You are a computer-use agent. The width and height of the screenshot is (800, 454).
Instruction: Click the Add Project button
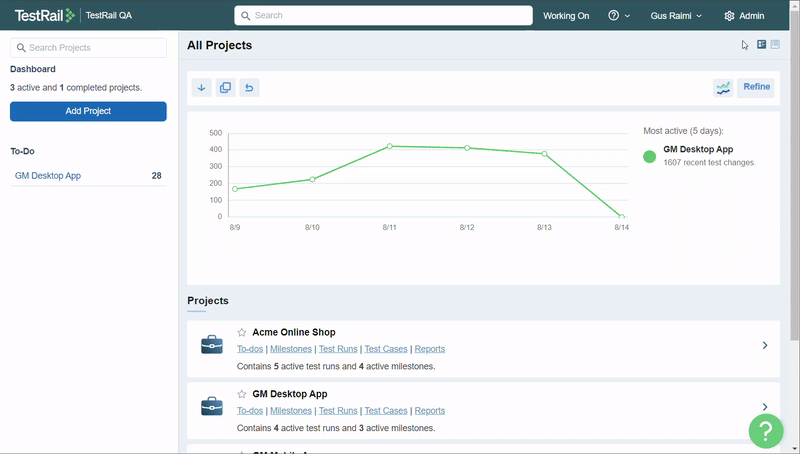point(88,111)
